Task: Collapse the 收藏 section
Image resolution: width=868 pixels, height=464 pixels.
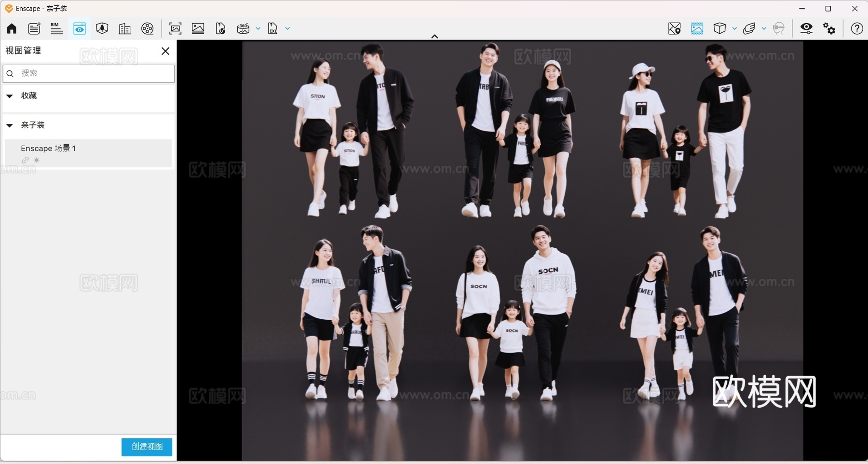Action: [10, 96]
